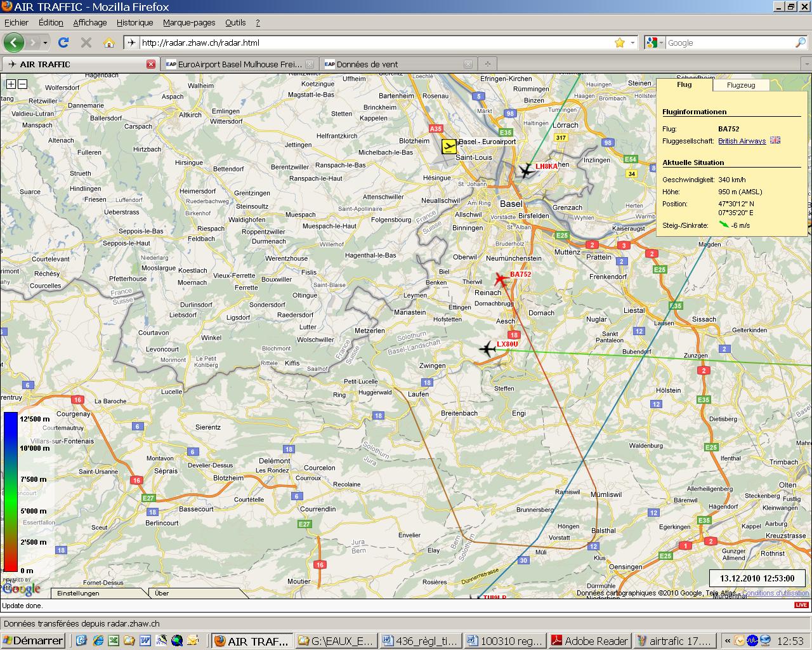Select the Flugzeug tab in info panel
This screenshot has height=650, width=812.
coord(741,85)
